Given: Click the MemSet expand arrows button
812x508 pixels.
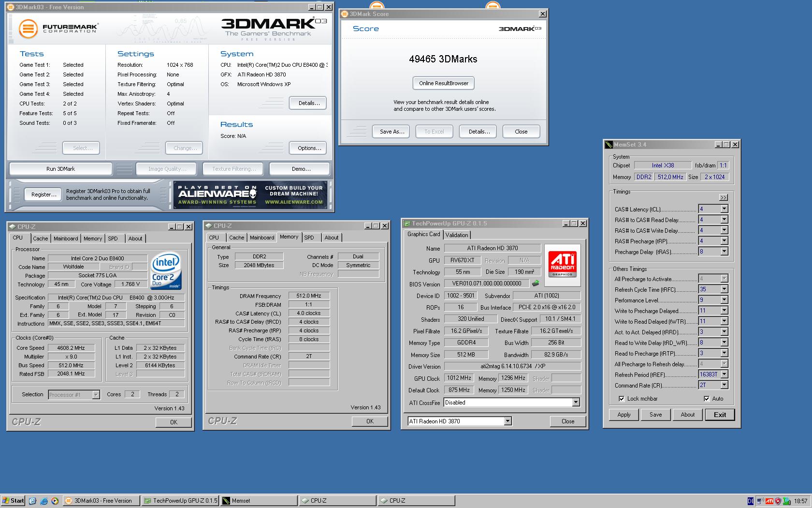Looking at the screenshot, I should 723,197.
